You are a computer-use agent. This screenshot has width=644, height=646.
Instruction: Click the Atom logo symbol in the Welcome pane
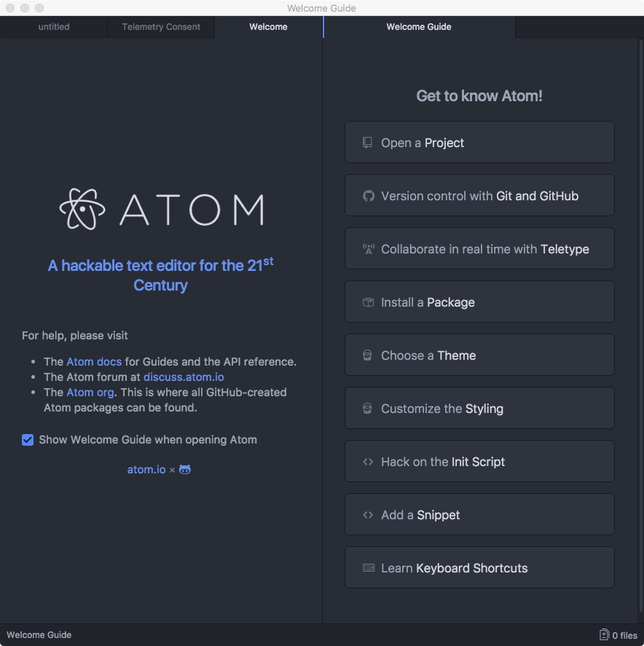tap(82, 209)
